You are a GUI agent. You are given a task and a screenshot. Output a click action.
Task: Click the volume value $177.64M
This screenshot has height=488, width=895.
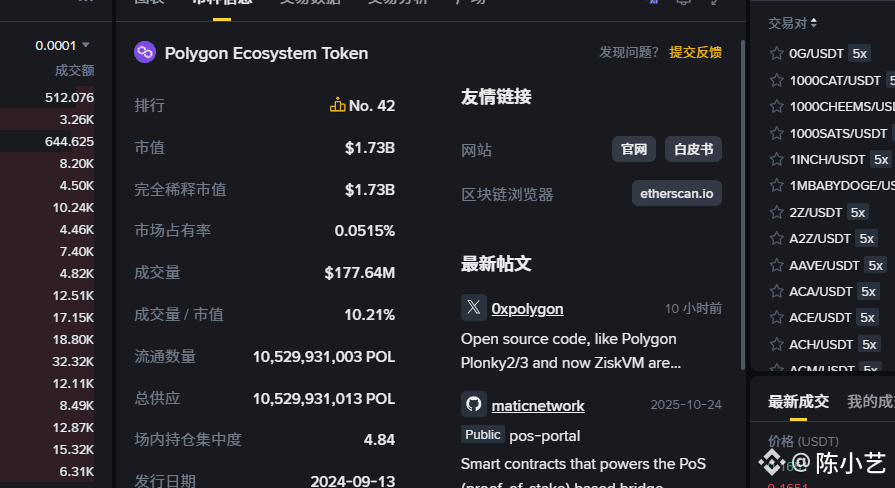(360, 273)
